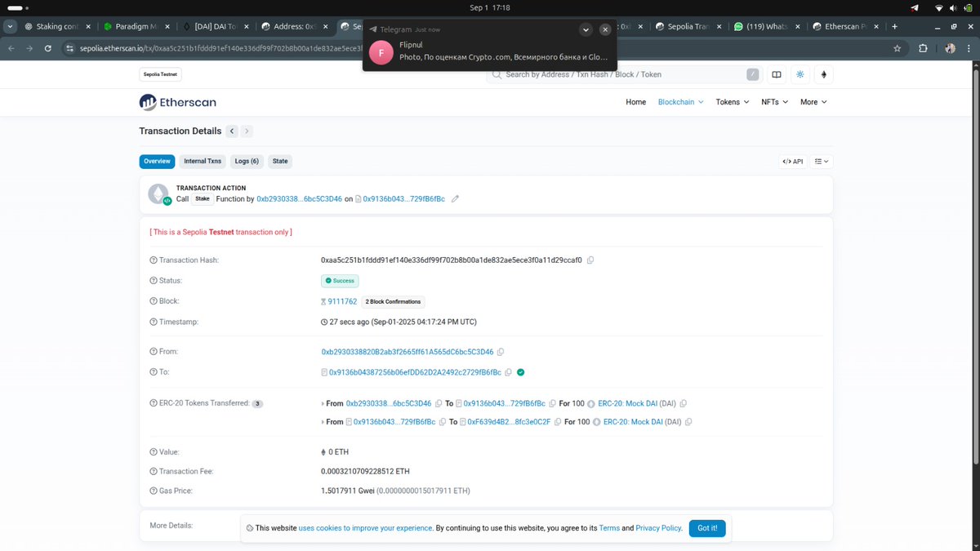The width and height of the screenshot is (980, 551).
Task: Click the help icon next to ERC-20 Tokens Transferred
Action: tap(153, 403)
